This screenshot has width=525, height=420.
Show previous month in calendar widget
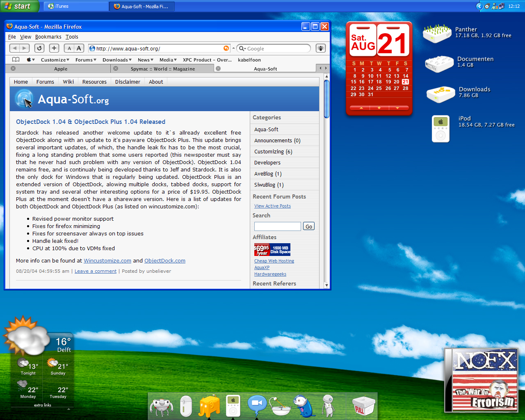[361, 108]
